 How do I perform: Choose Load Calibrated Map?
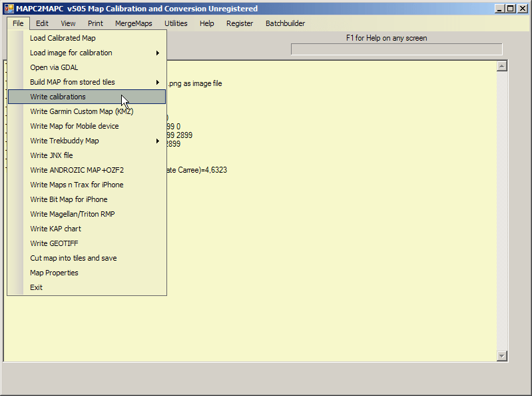coord(87,38)
